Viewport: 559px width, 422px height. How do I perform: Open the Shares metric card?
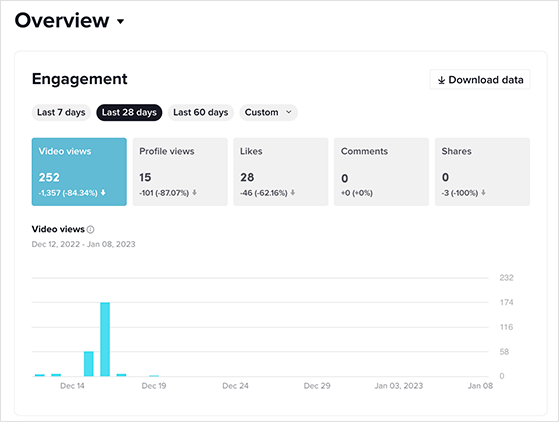482,172
